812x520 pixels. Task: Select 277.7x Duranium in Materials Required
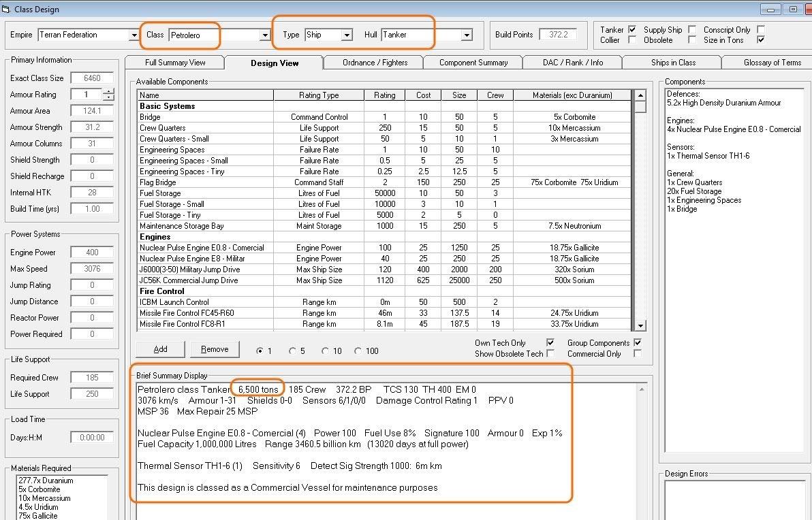(x=46, y=480)
